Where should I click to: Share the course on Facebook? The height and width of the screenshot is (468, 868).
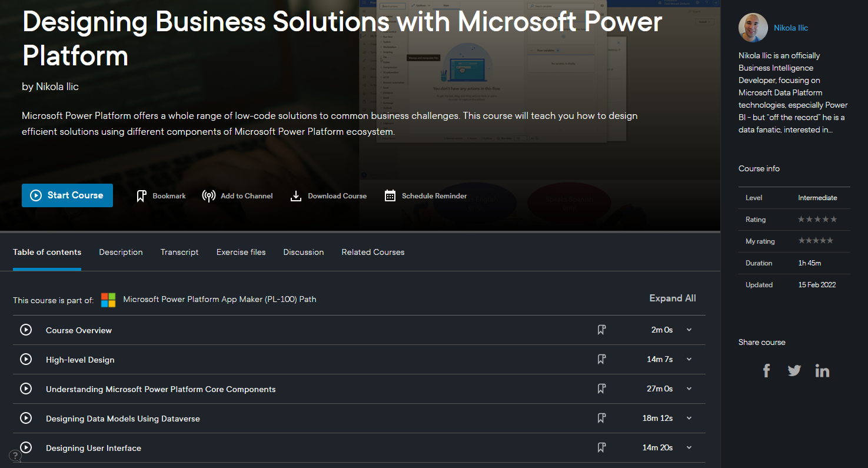(766, 370)
